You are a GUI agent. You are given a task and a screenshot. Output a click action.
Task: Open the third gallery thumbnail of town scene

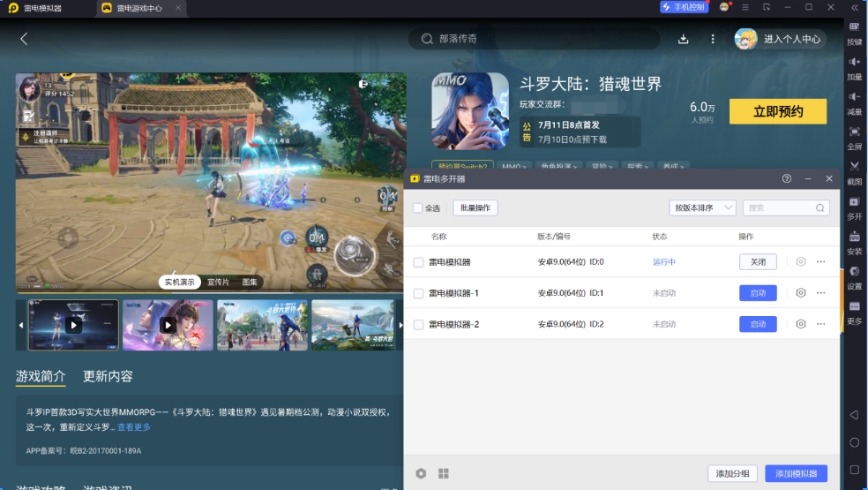coord(262,325)
